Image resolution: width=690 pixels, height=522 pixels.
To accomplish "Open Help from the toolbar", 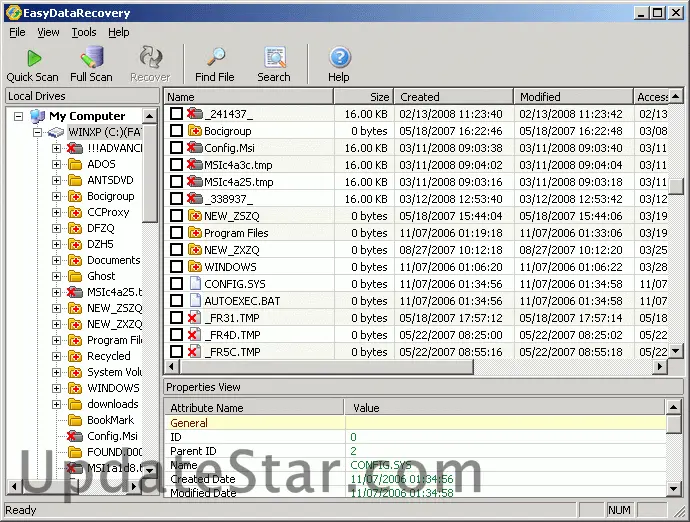I will tap(339, 65).
